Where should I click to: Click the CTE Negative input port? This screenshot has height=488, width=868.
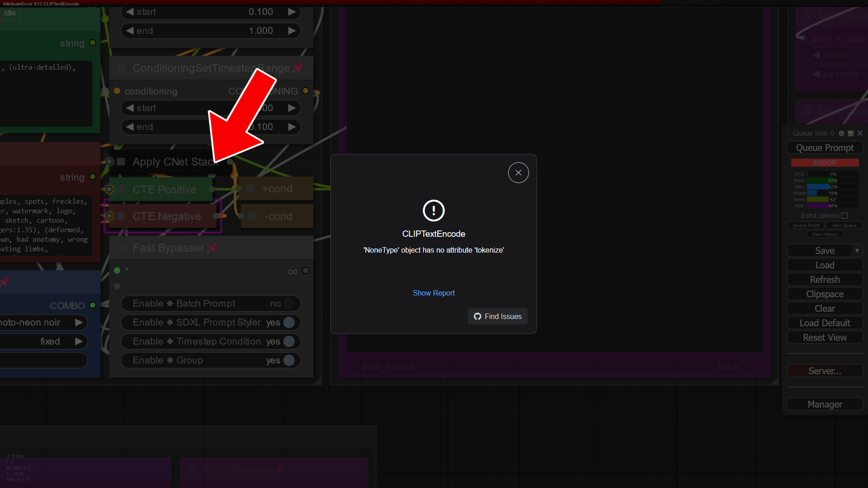pos(109,216)
